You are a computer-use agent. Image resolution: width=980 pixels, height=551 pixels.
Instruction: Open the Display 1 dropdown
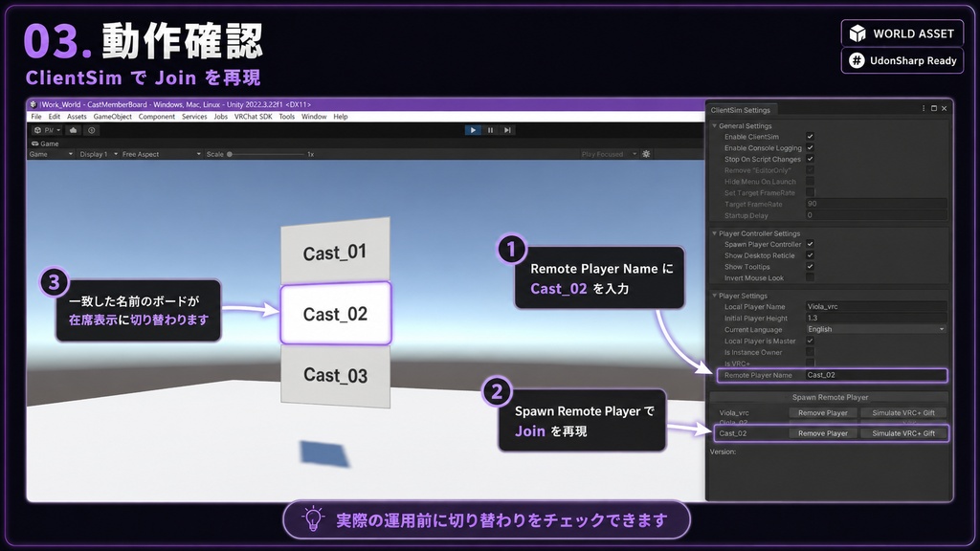(x=99, y=154)
